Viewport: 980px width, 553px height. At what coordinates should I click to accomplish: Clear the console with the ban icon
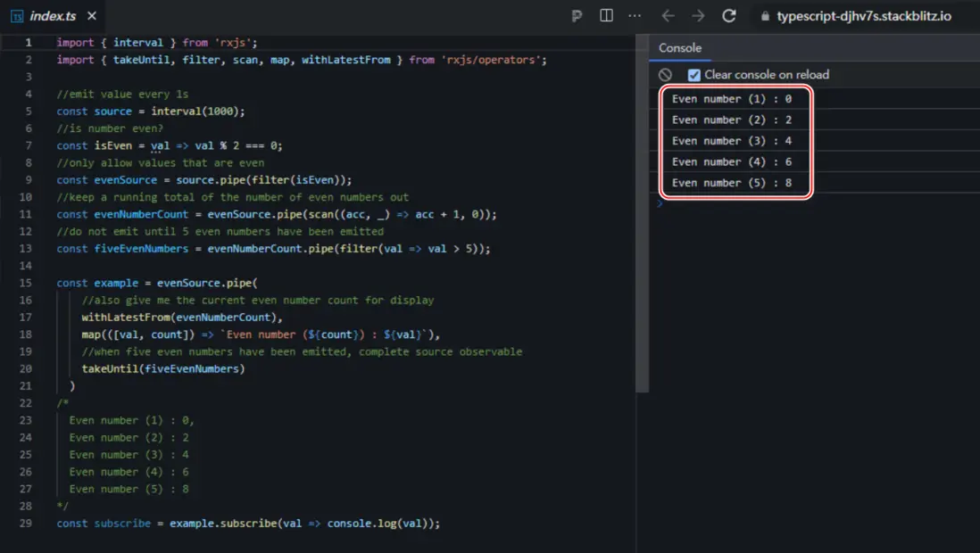coord(665,75)
